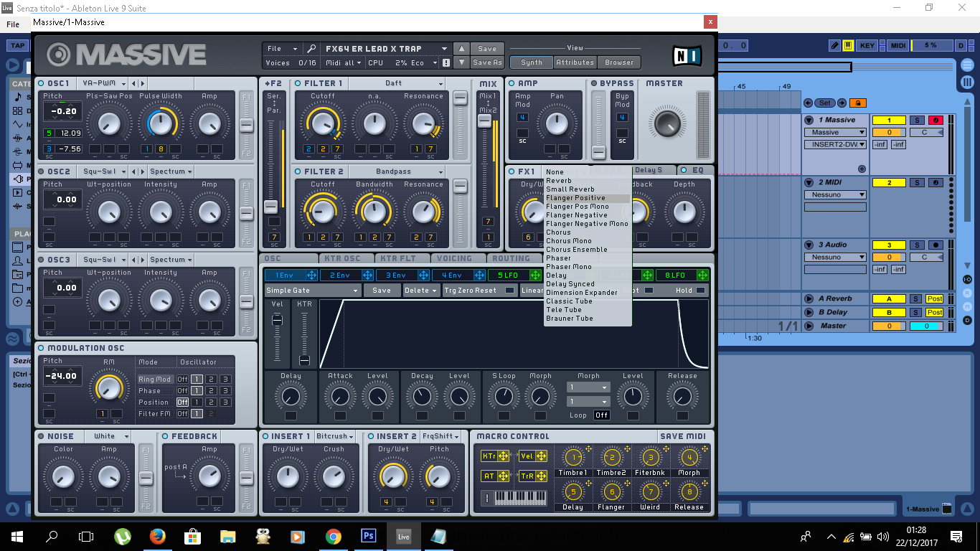Viewport: 980px width, 551px height.
Task: Step to the previous preset with up arrow
Action: 462,49
